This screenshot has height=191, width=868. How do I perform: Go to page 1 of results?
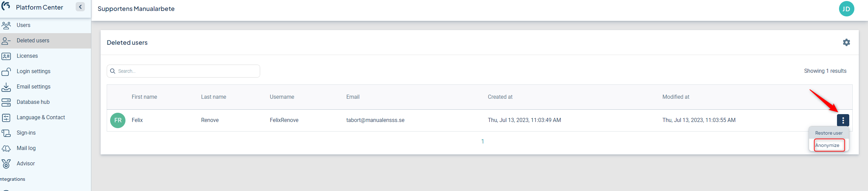482,141
